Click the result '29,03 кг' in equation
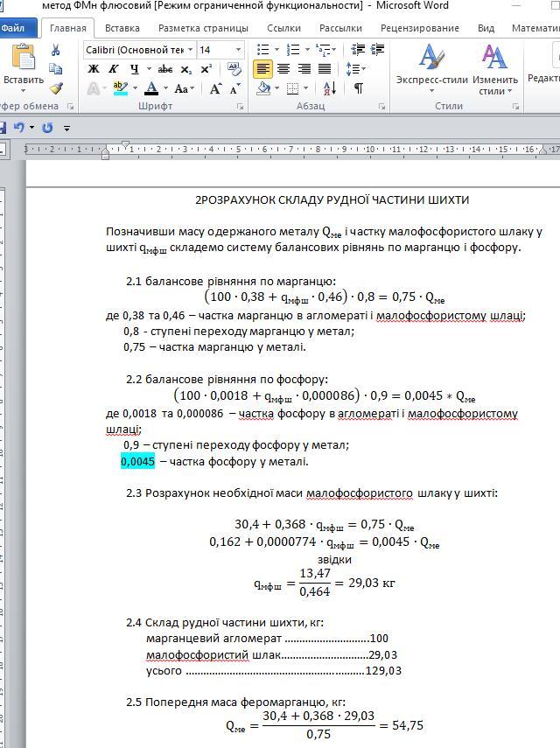560x748 pixels. [x=372, y=583]
